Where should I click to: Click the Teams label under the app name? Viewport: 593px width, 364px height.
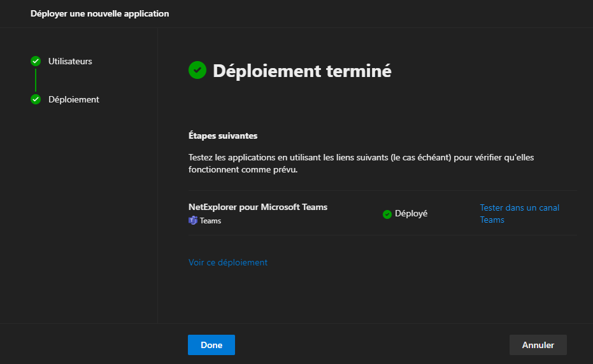(x=210, y=221)
